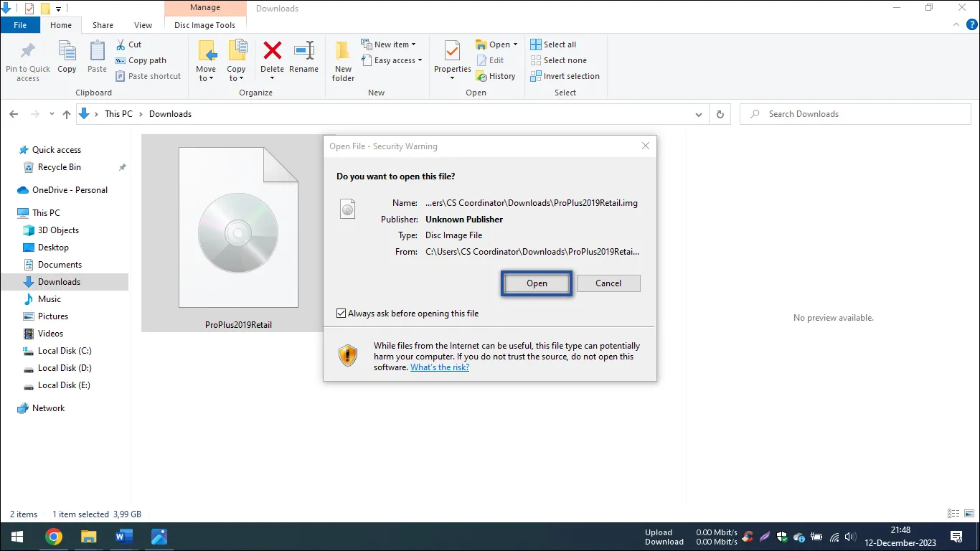980x551 pixels.
Task: Expand the Move to dropdown
Action: click(x=206, y=77)
